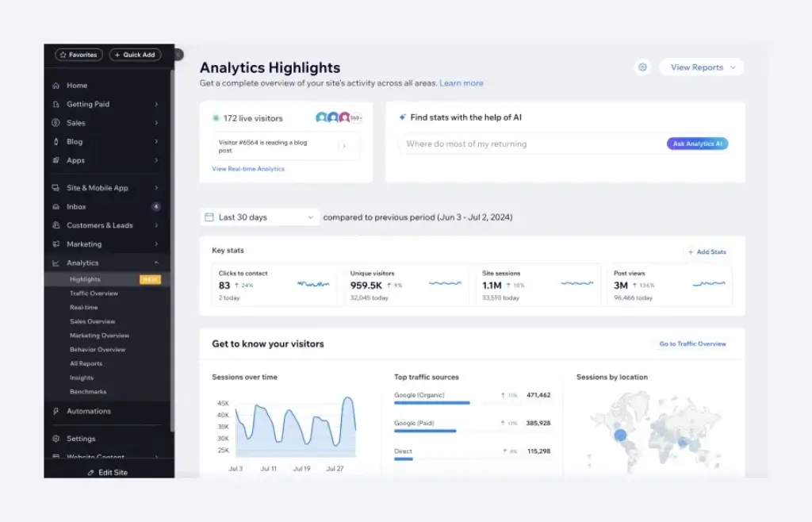Click the Getting Paid sidebar icon

tap(56, 104)
